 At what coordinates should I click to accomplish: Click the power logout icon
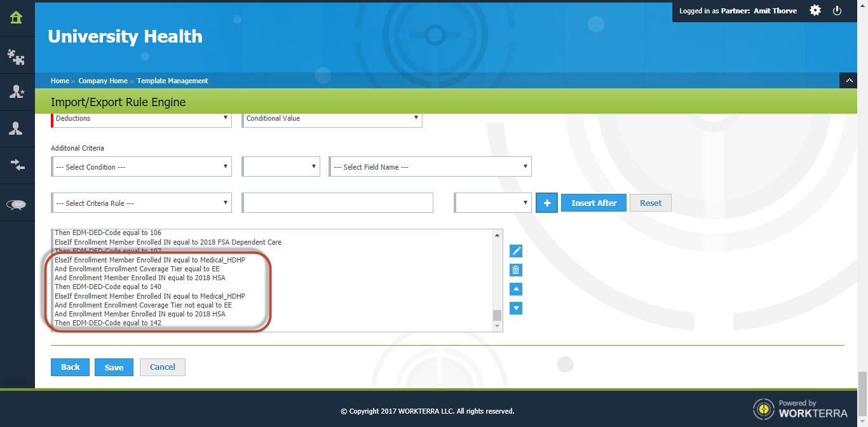837,11
